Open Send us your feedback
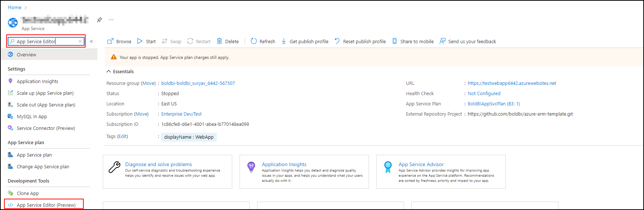Screen dimensions: 644x210 pyautogui.click(x=468, y=41)
